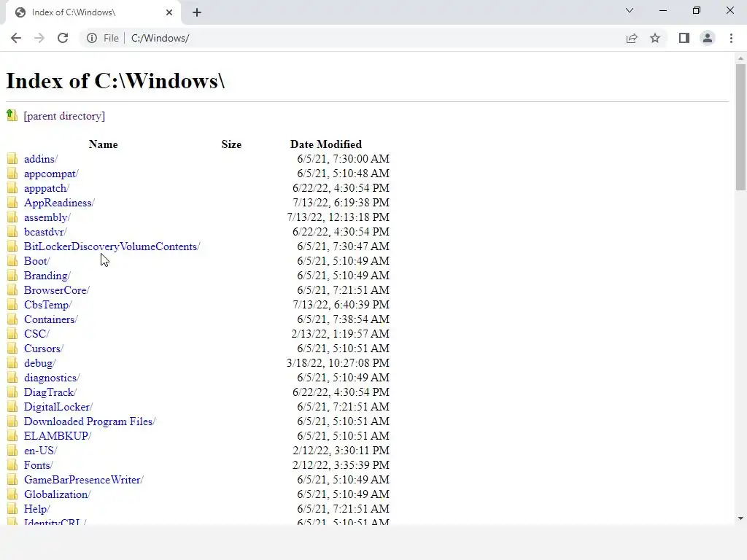Image resolution: width=747 pixels, height=560 pixels.
Task: Open the en-US/ folder link
Action: pos(41,451)
